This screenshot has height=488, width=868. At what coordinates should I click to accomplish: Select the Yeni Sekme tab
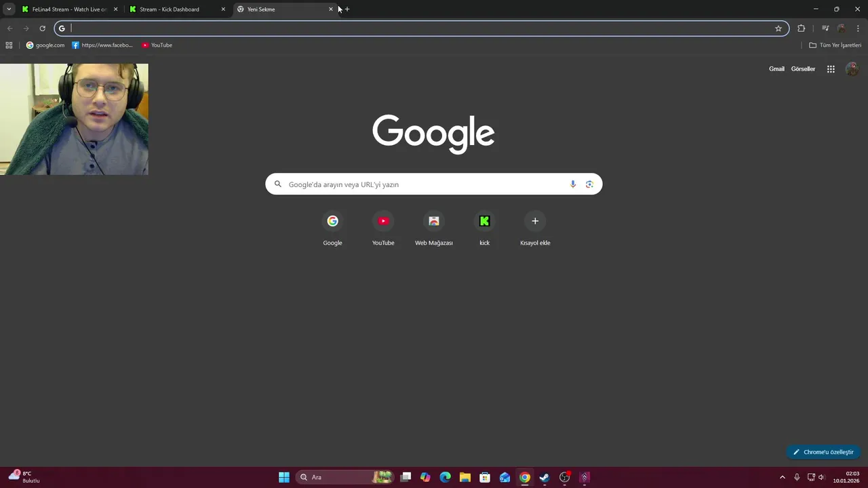click(x=285, y=9)
